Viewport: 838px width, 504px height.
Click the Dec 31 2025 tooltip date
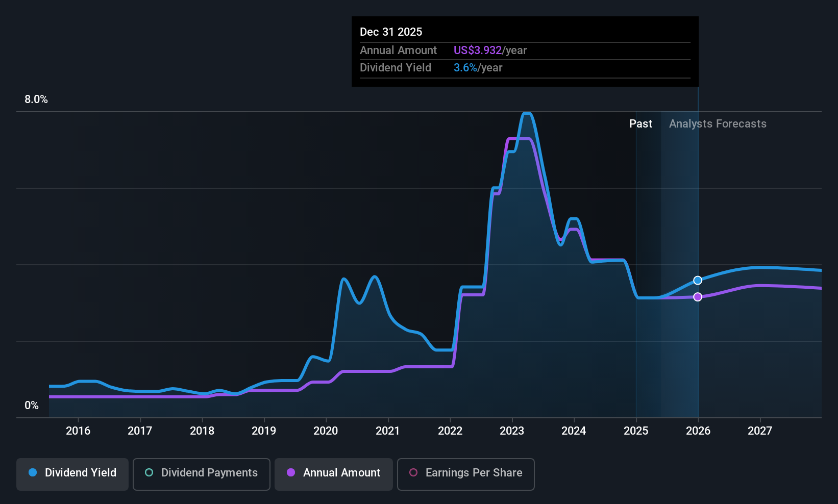(391, 32)
